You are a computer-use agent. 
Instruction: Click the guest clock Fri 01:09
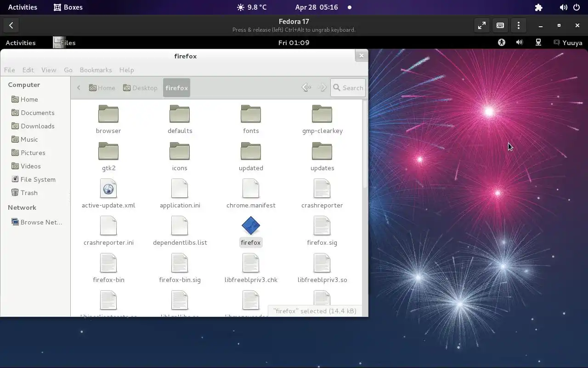pyautogui.click(x=294, y=43)
